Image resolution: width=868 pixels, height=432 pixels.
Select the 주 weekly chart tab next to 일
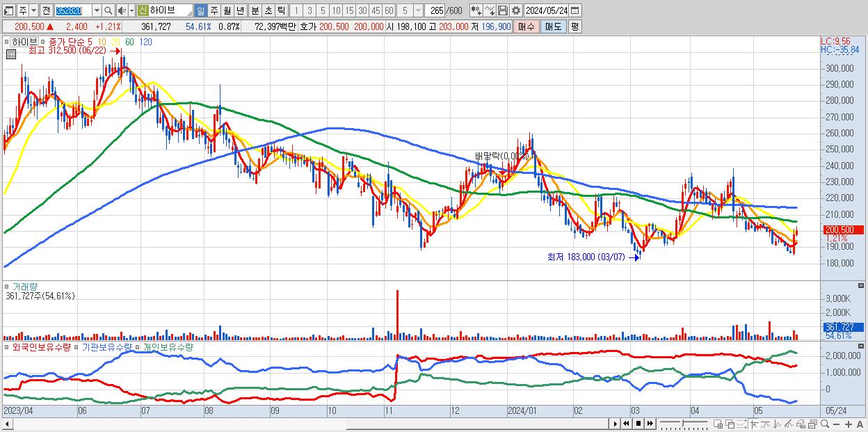(214, 10)
